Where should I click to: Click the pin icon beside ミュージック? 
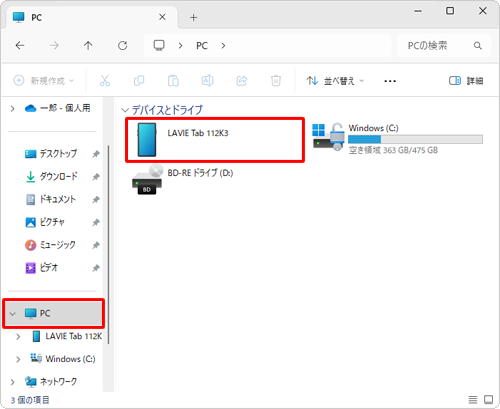pos(96,245)
